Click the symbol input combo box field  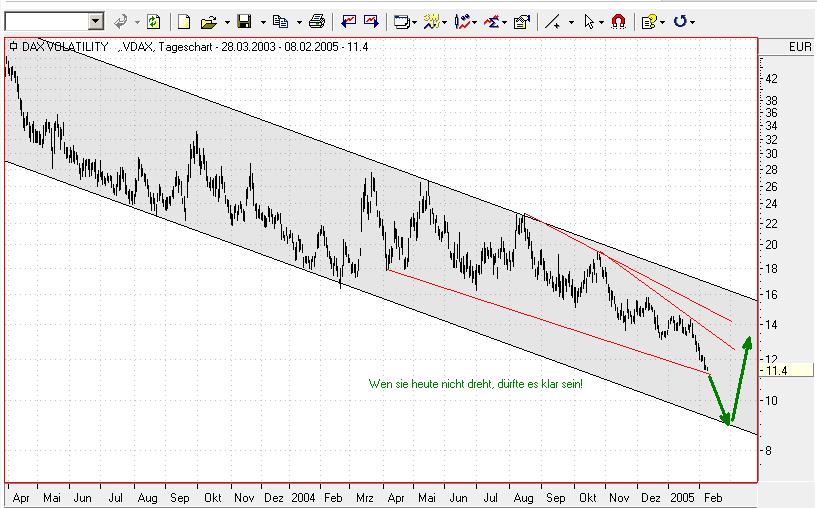tap(46, 22)
